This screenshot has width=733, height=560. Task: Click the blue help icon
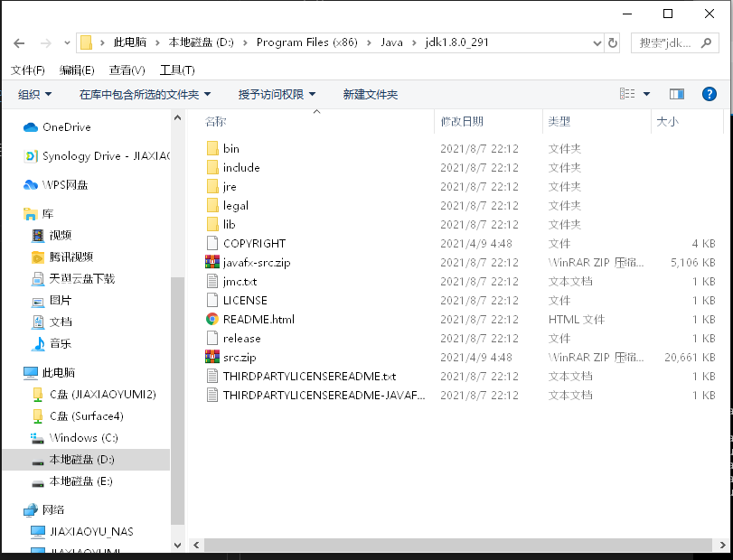710,94
